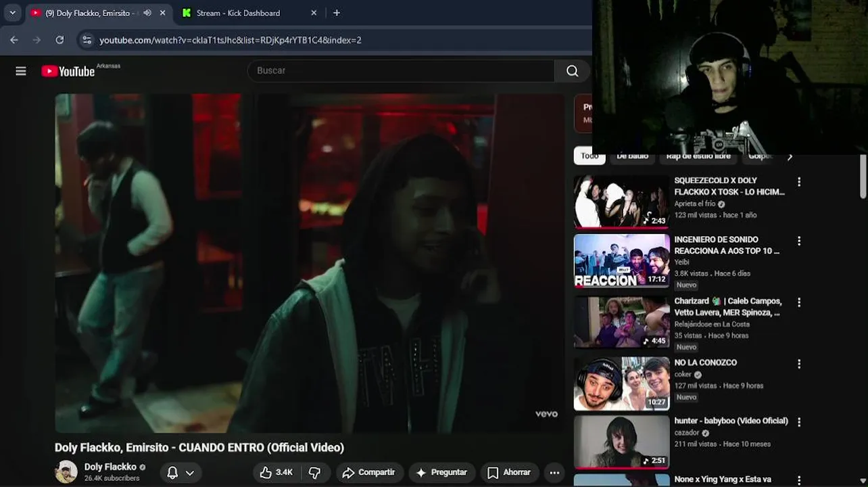Click the browser address bar URL
Image resolution: width=868 pixels, height=487 pixels.
point(231,40)
